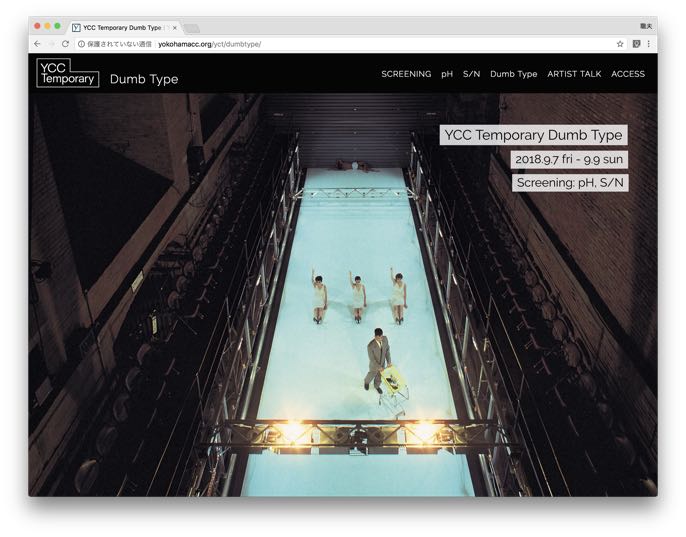Bookmark this page with the star icon

pyautogui.click(x=620, y=44)
